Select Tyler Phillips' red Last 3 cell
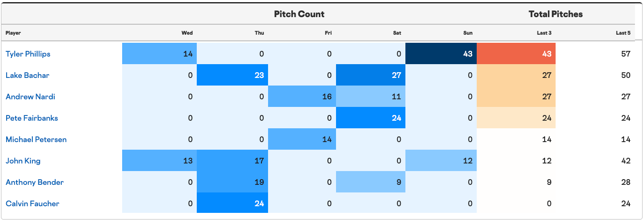 [x=516, y=54]
